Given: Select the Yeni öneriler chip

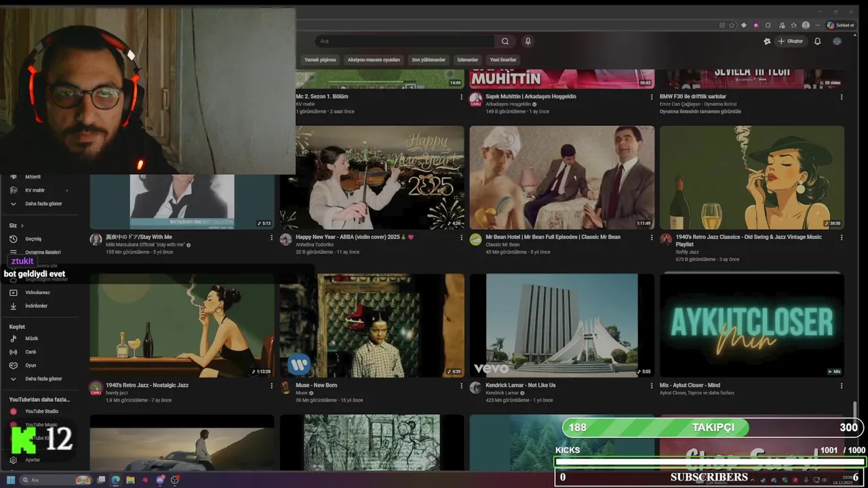Looking at the screenshot, I should (503, 60).
